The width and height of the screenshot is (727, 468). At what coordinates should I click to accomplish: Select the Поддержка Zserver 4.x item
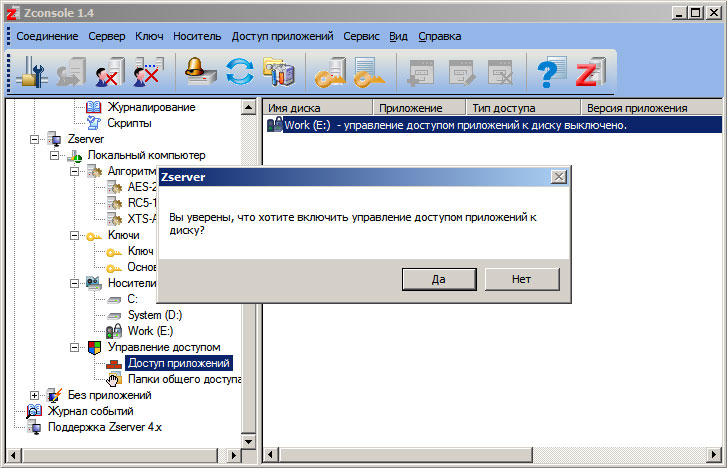pos(105,427)
